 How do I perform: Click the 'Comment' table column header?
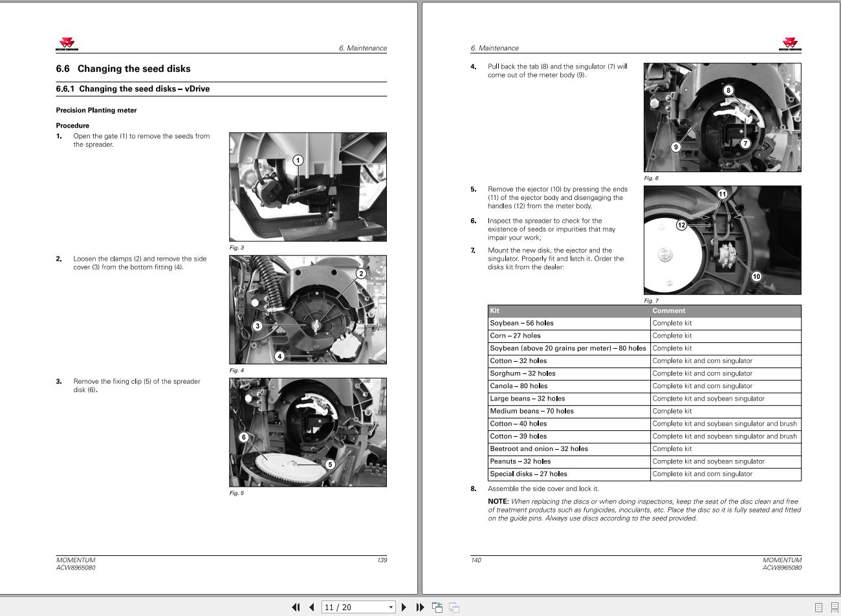726,311
